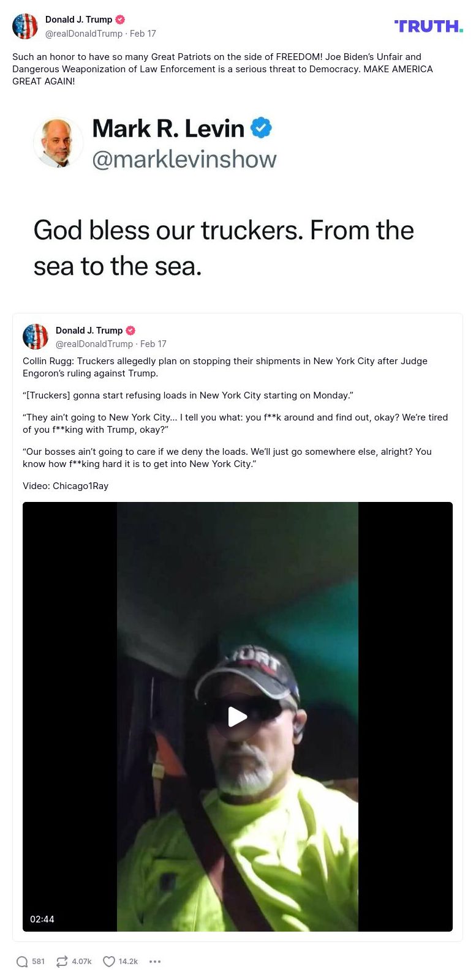Like the post with heart icon
The height and width of the screenshot is (980, 476).
click(x=109, y=962)
